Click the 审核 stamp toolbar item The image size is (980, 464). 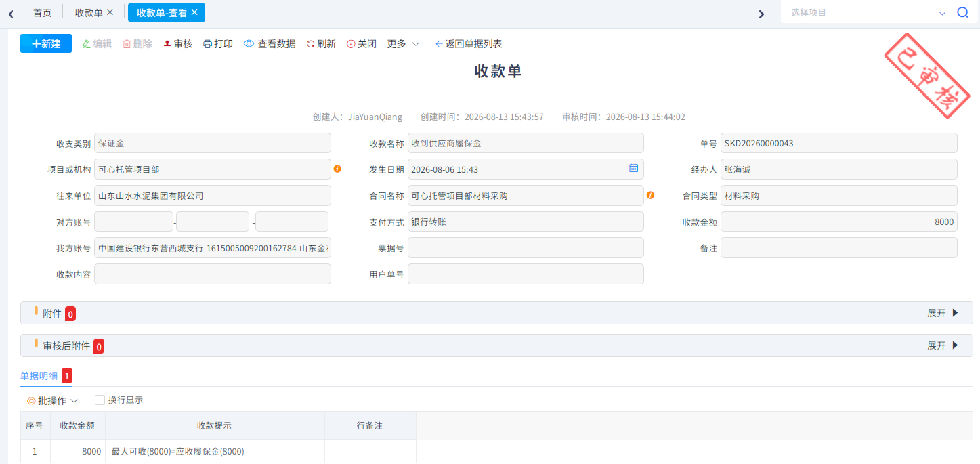click(x=178, y=43)
